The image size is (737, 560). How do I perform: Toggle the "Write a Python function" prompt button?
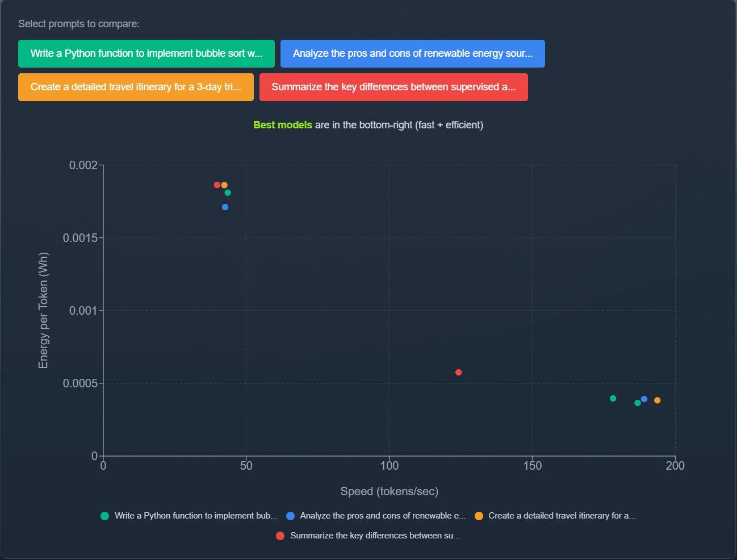pos(146,53)
